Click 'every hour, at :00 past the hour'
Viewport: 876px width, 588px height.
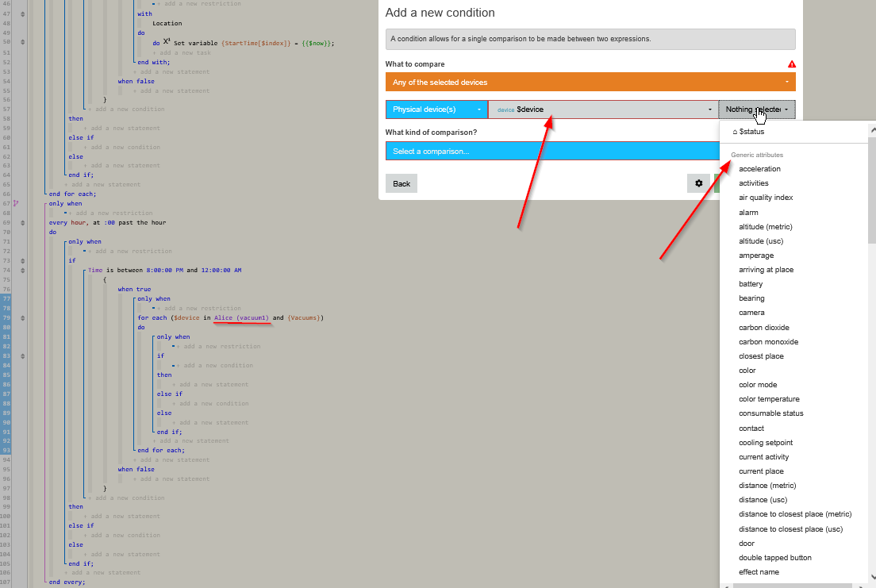click(107, 222)
